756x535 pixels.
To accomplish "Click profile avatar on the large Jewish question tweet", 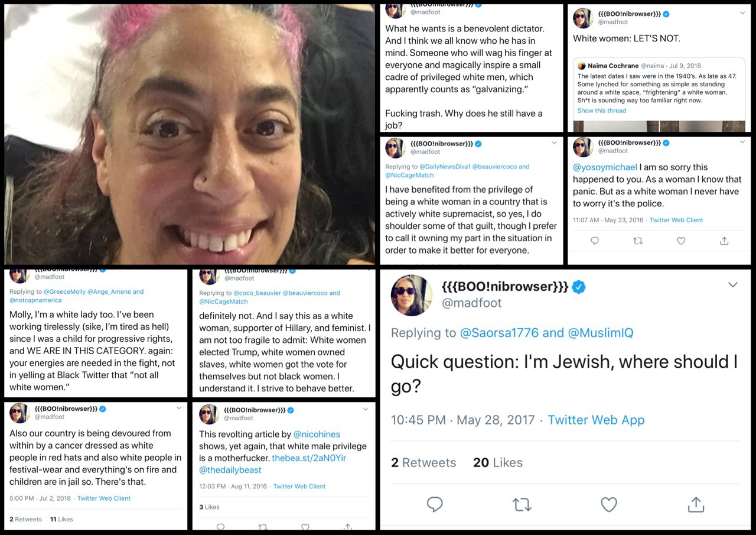I will click(411, 295).
